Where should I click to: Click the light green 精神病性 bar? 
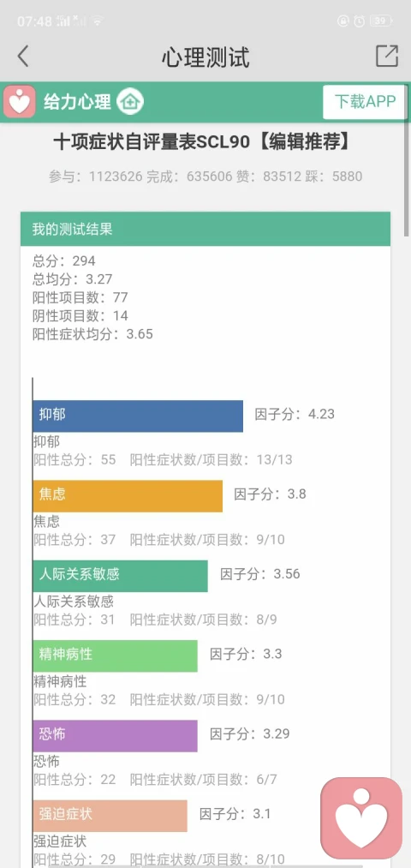[x=115, y=656]
